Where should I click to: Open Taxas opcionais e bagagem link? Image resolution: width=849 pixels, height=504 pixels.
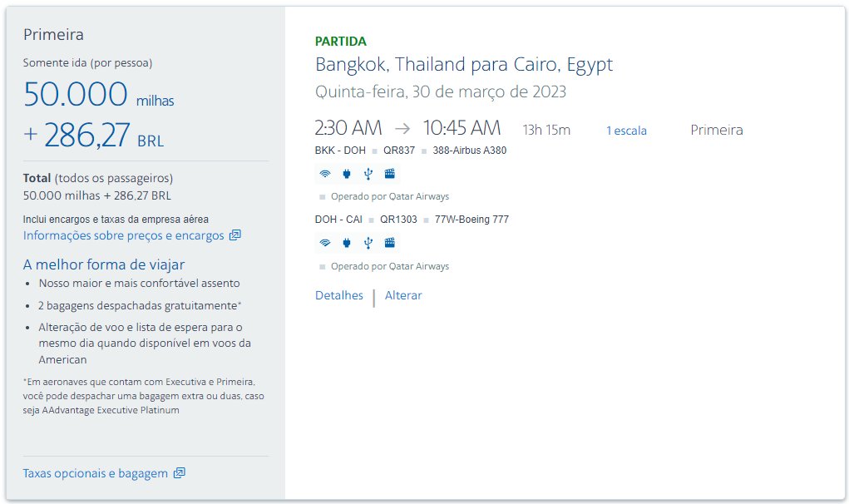[96, 473]
